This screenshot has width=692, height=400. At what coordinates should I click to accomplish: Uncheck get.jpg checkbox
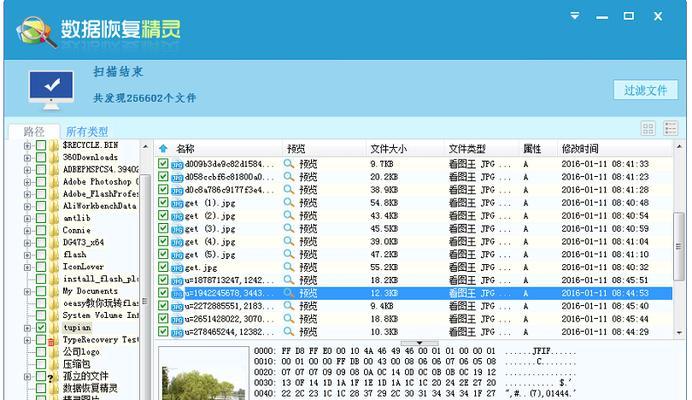163,267
